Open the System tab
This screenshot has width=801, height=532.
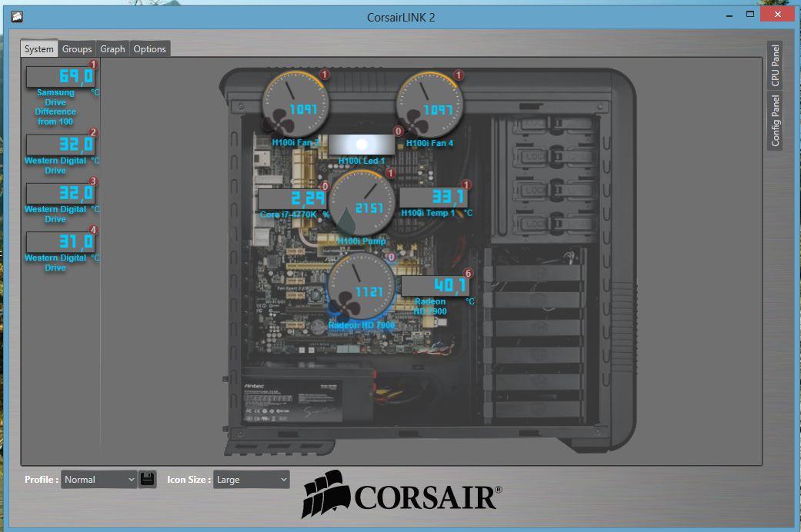(38, 49)
